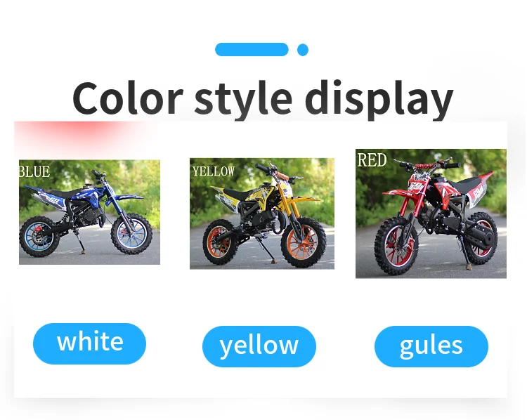
Task: Click the red bike's rear wheel
Action: (x=479, y=238)
